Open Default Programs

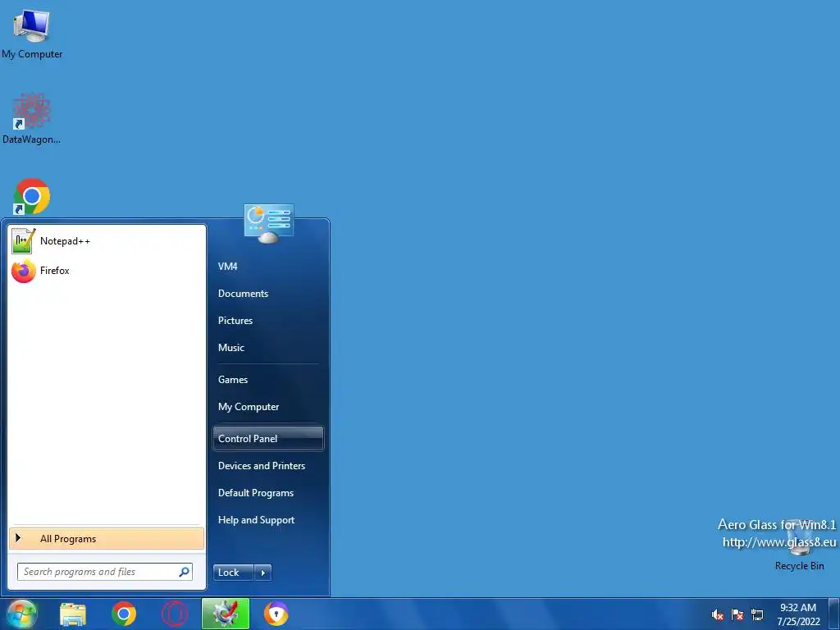pyautogui.click(x=268, y=493)
